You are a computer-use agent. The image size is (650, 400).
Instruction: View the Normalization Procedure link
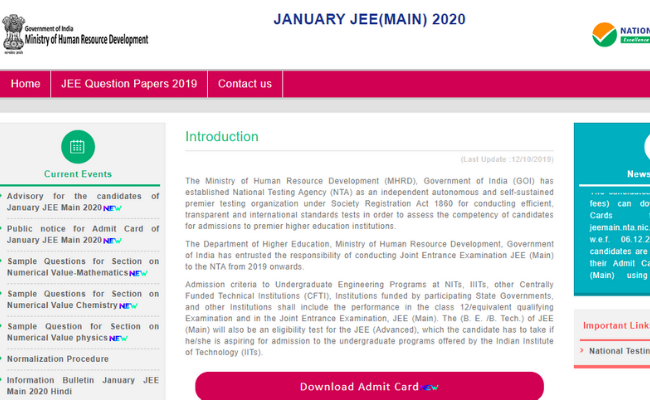coord(58,359)
